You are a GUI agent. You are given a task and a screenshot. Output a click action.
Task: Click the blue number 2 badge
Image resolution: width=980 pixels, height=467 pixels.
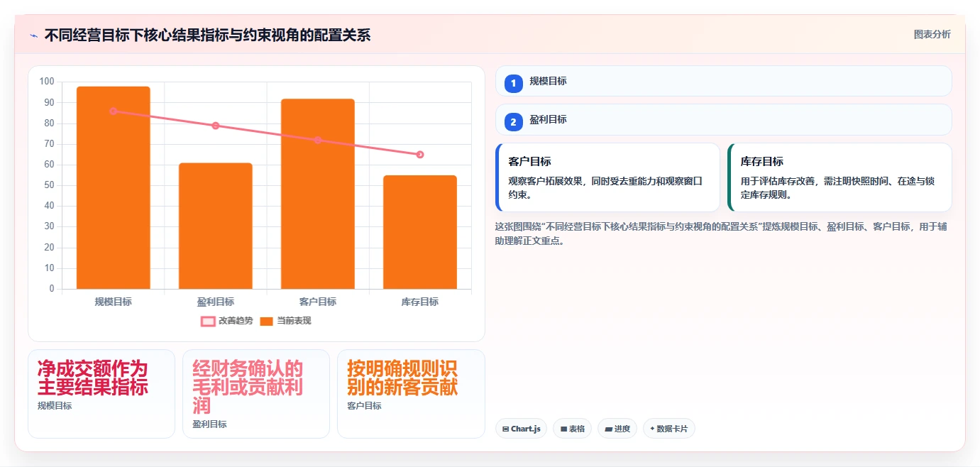514,121
